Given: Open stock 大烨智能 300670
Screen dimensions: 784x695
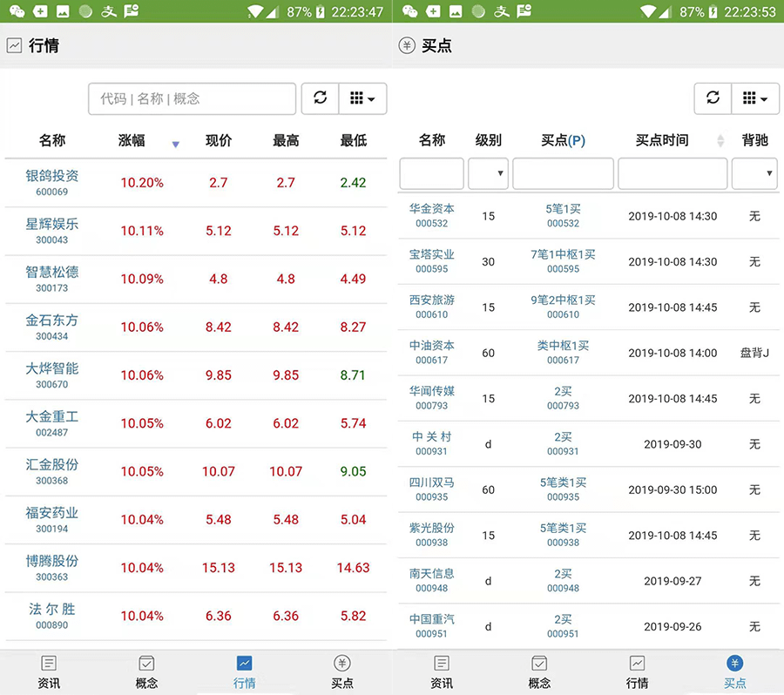Looking at the screenshot, I should (x=52, y=375).
